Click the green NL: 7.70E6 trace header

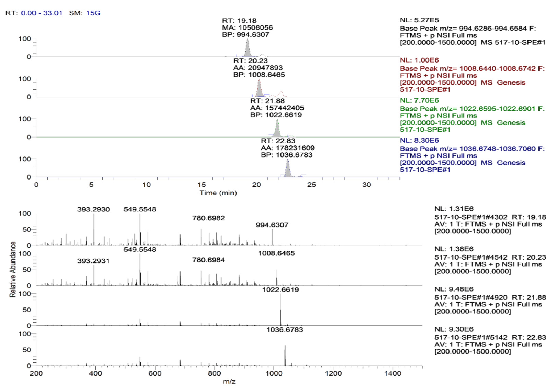pyautogui.click(x=419, y=100)
